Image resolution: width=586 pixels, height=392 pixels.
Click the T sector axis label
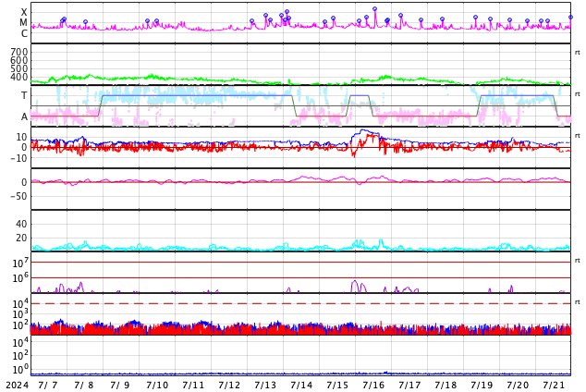(x=24, y=95)
